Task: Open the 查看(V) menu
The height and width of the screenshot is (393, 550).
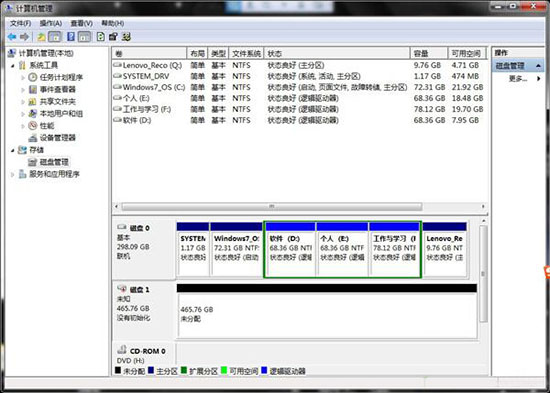Action: (x=82, y=23)
